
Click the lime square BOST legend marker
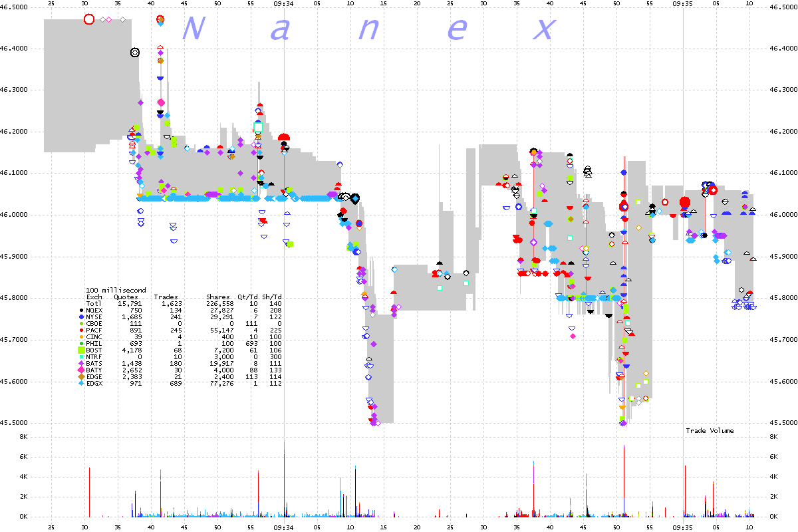[x=81, y=349]
